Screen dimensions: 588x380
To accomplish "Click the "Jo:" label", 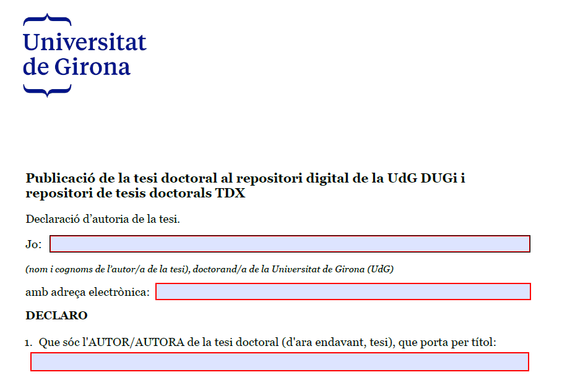I will point(33,244).
